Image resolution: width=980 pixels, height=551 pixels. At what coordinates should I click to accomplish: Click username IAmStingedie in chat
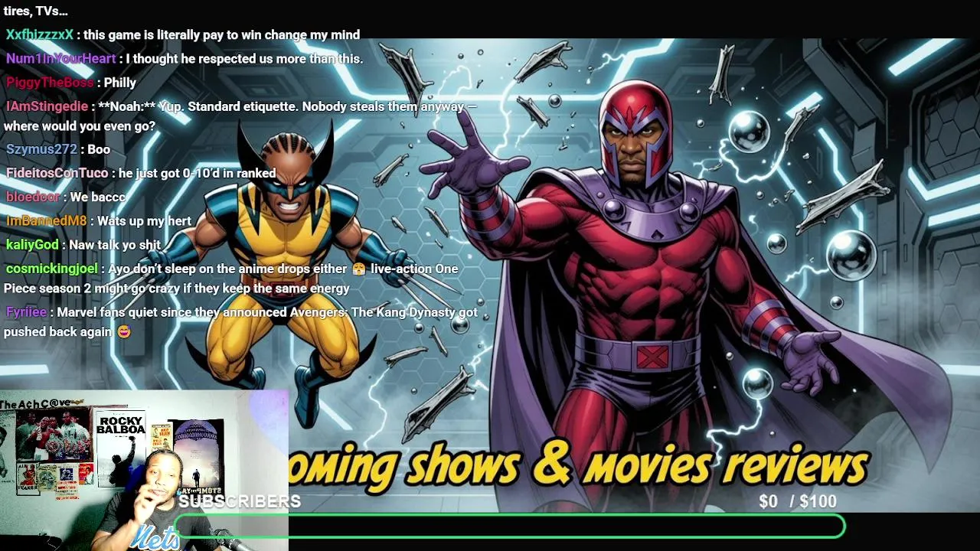pos(47,106)
